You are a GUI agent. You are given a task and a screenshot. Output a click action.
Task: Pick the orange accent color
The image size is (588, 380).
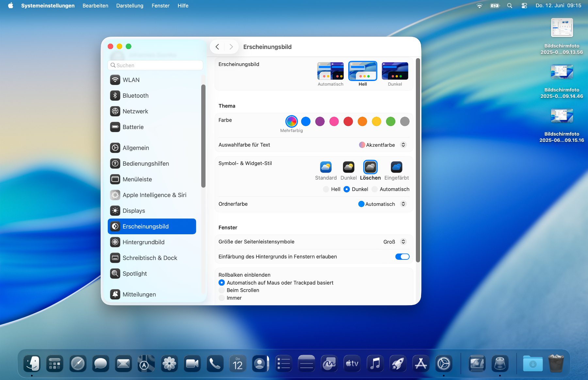coord(362,122)
